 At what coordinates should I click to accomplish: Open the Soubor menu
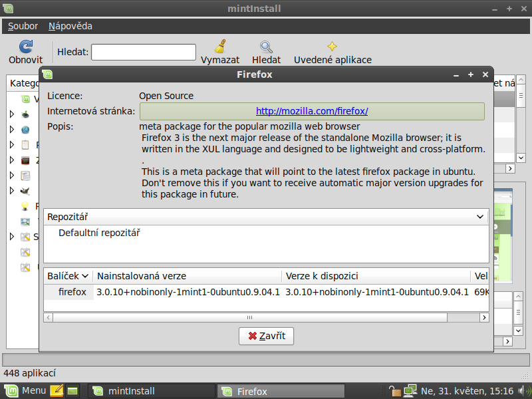pyautogui.click(x=23, y=26)
